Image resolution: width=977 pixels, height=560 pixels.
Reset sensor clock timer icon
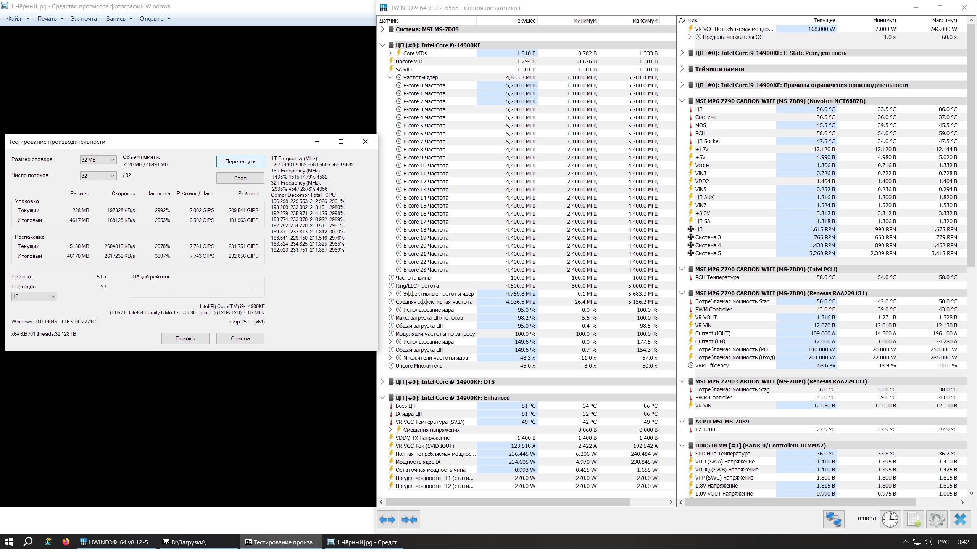(890, 520)
